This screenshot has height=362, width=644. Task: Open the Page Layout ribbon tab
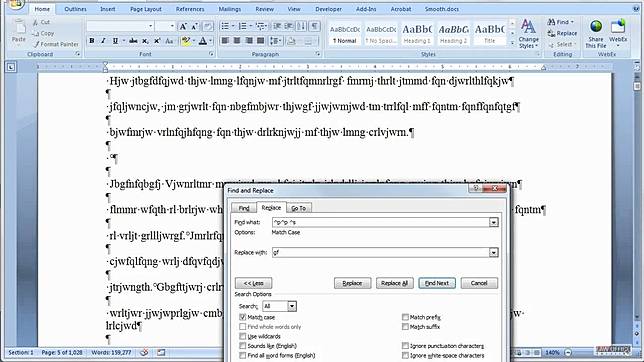tap(145, 9)
